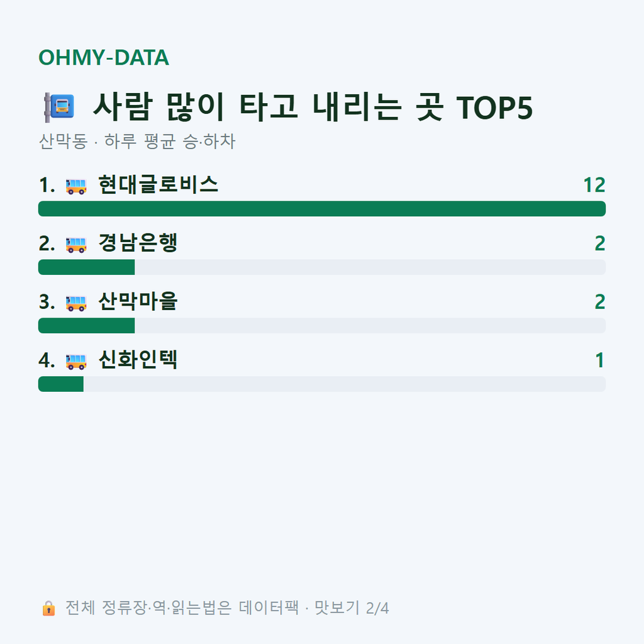
Task: Click the bus stop sign icon in title
Action: tap(59, 107)
